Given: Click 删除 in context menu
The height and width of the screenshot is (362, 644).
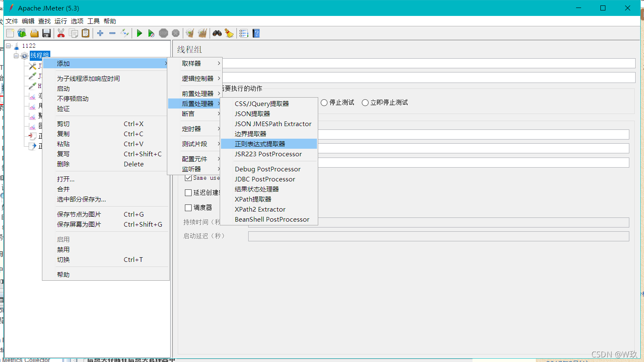Looking at the screenshot, I should pos(106,164).
